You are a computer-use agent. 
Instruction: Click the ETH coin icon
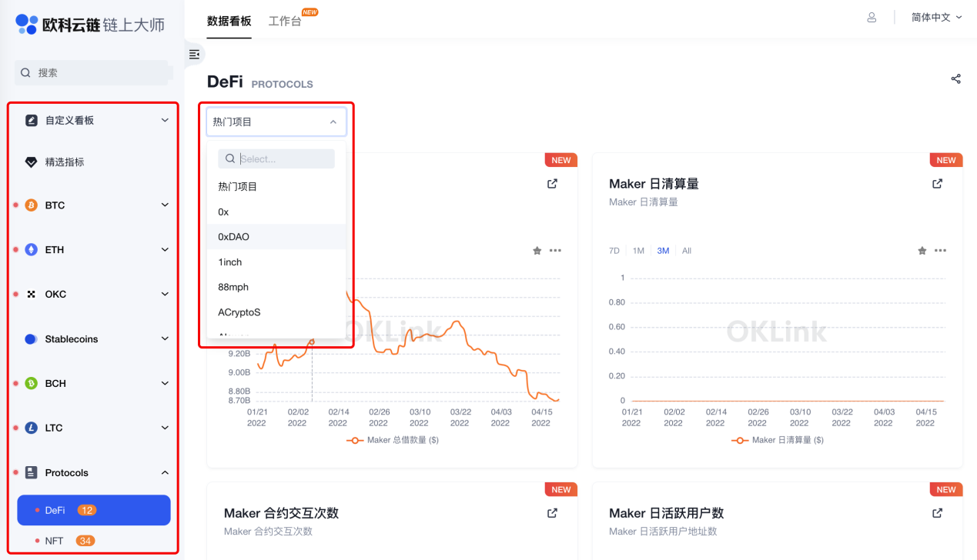(x=31, y=250)
